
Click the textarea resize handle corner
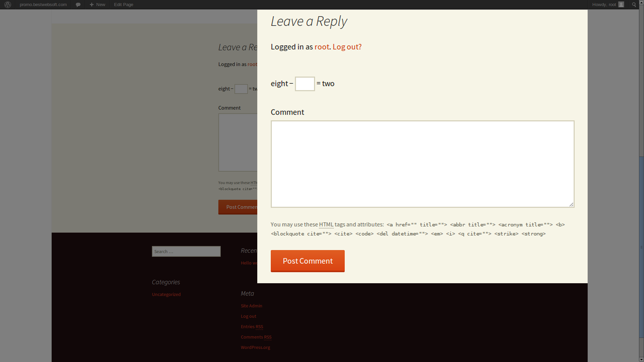click(x=571, y=204)
